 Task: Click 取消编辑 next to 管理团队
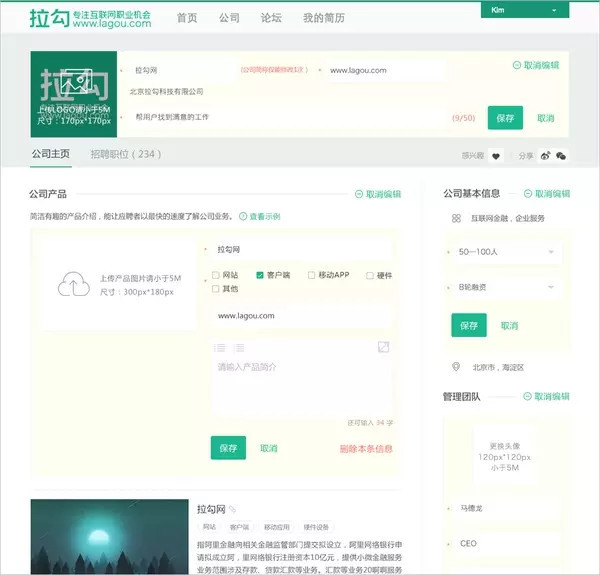[x=546, y=396]
